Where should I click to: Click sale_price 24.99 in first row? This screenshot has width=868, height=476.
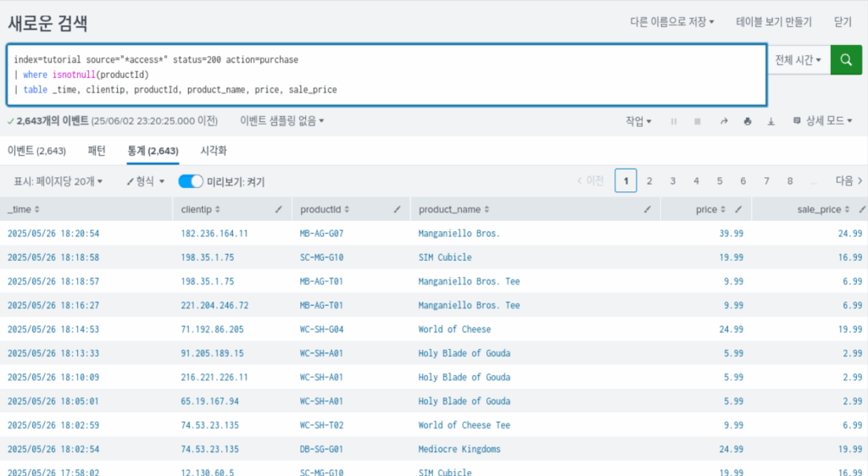tap(849, 233)
